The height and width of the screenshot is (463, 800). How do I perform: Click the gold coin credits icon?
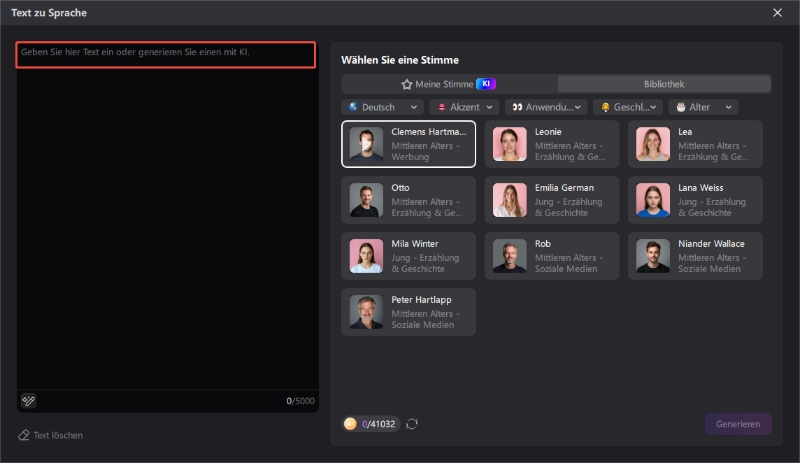click(x=350, y=424)
